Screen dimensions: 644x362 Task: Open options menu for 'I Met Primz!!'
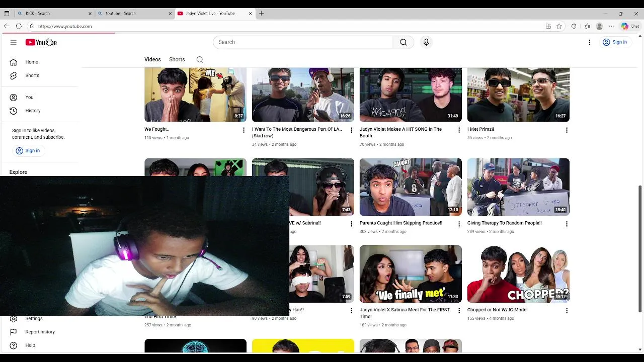click(567, 130)
